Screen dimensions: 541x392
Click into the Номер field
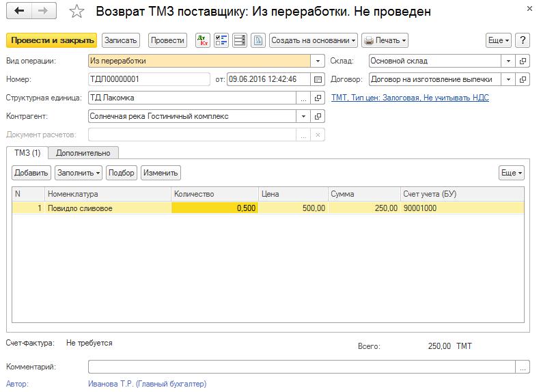tap(149, 79)
